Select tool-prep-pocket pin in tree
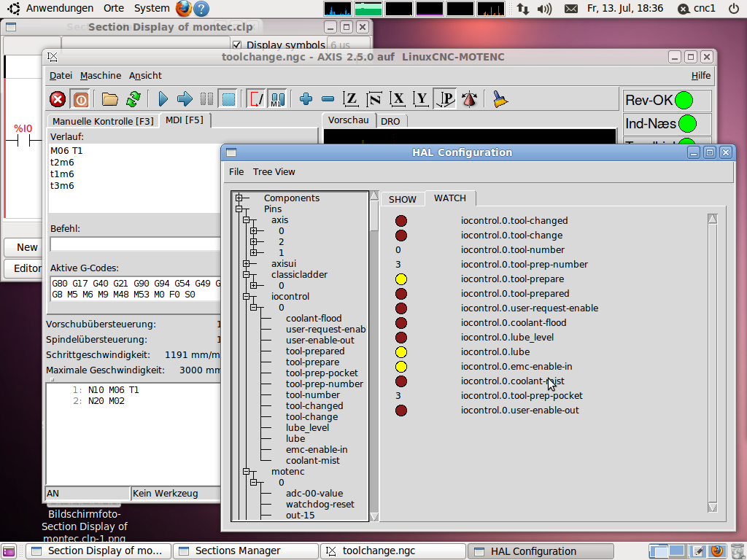This screenshot has width=747, height=560. coord(322,373)
